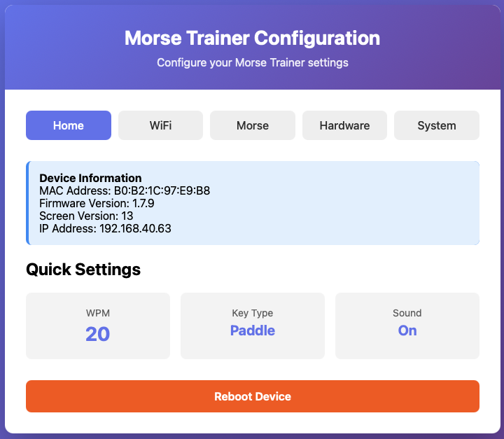Select the Morse tab
The width and height of the screenshot is (504, 439).
(253, 125)
